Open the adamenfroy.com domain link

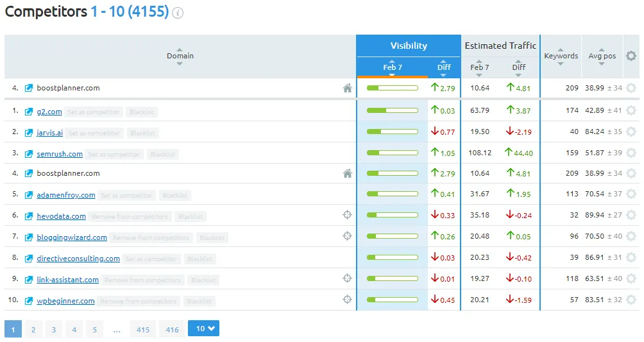point(65,195)
